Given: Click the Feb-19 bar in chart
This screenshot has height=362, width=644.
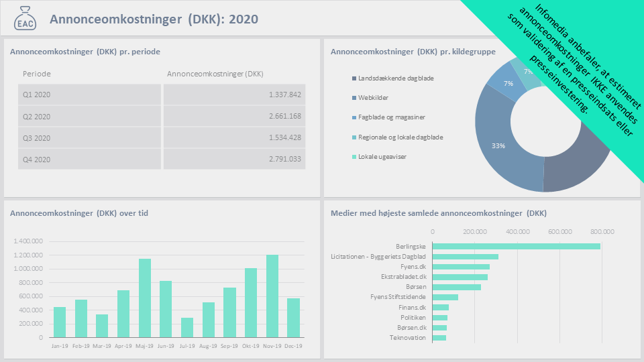Looking at the screenshot, I should 81,318.
